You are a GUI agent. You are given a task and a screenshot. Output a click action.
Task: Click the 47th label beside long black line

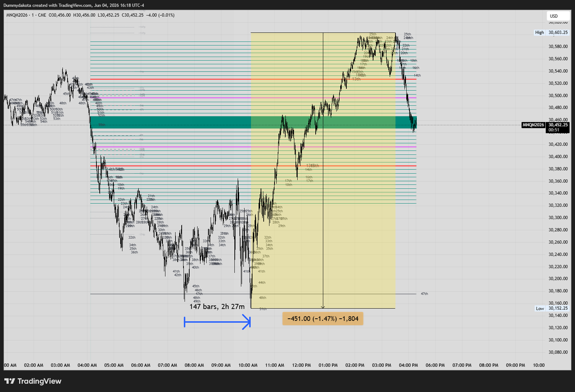click(x=424, y=293)
